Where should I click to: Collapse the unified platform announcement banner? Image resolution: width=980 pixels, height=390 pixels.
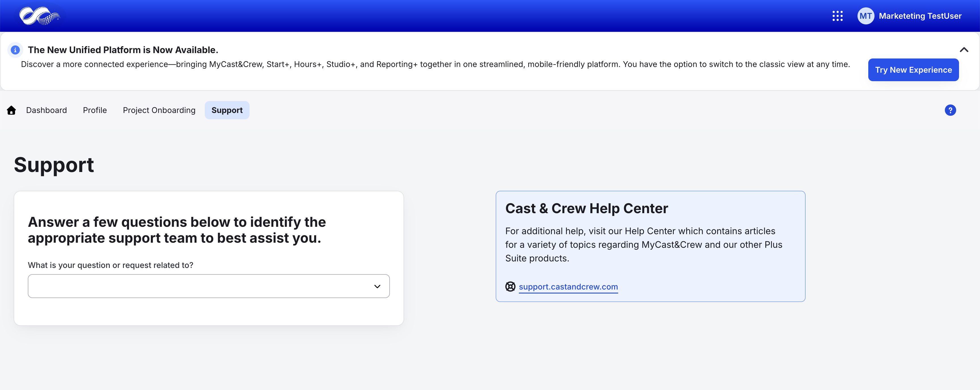coord(964,50)
